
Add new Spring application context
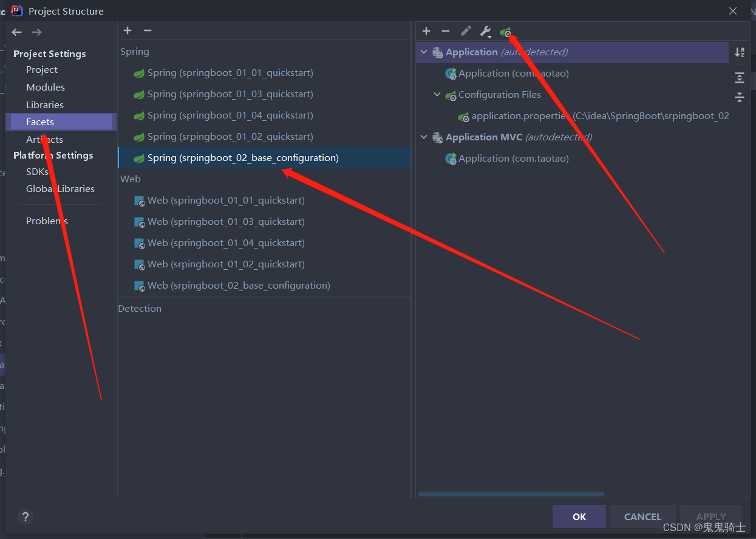point(426,31)
